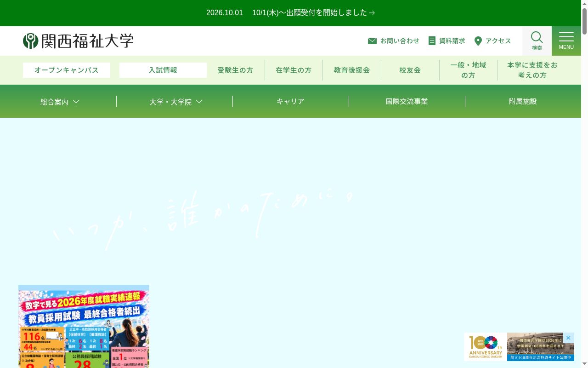The height and width of the screenshot is (368, 588).
Task: Open the 受験生の方 page
Action: (235, 70)
